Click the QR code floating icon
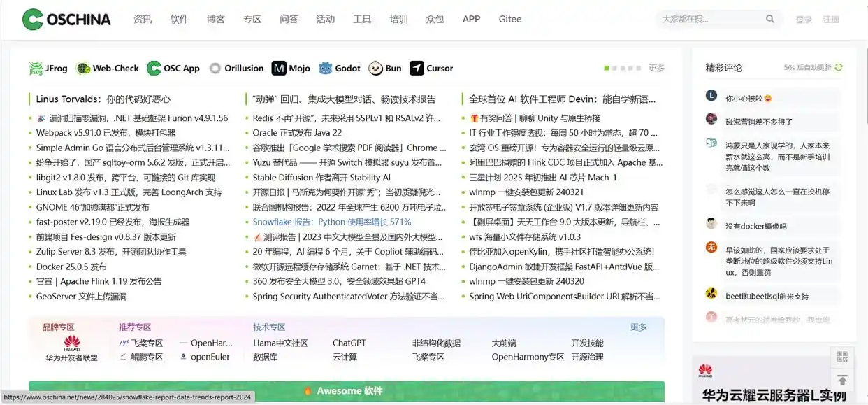Screen dimensions: 868x405 point(842,357)
